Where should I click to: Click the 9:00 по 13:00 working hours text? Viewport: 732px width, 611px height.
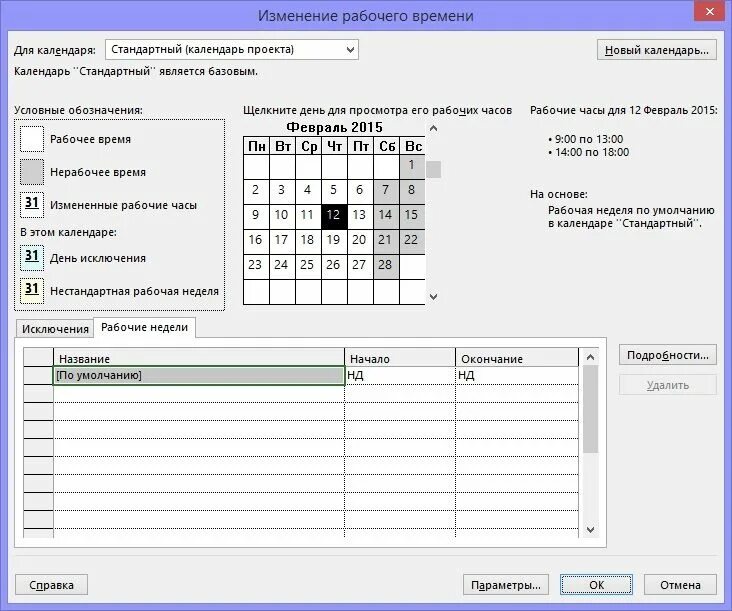click(x=589, y=139)
